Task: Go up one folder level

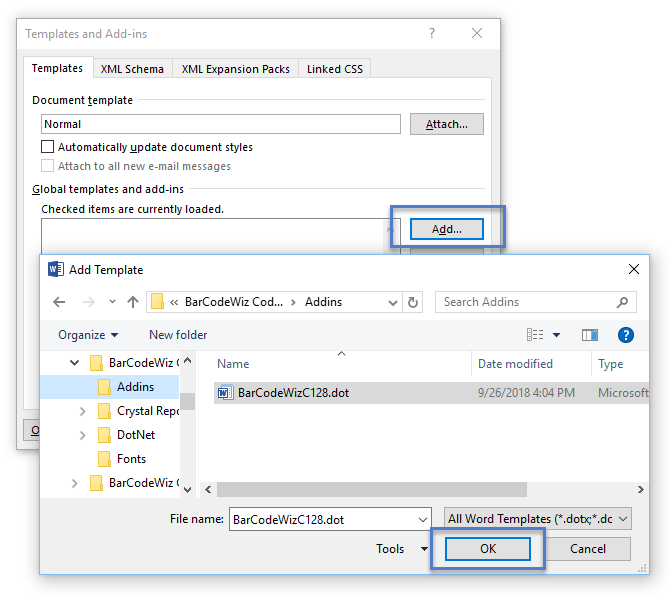Action: coord(133,302)
